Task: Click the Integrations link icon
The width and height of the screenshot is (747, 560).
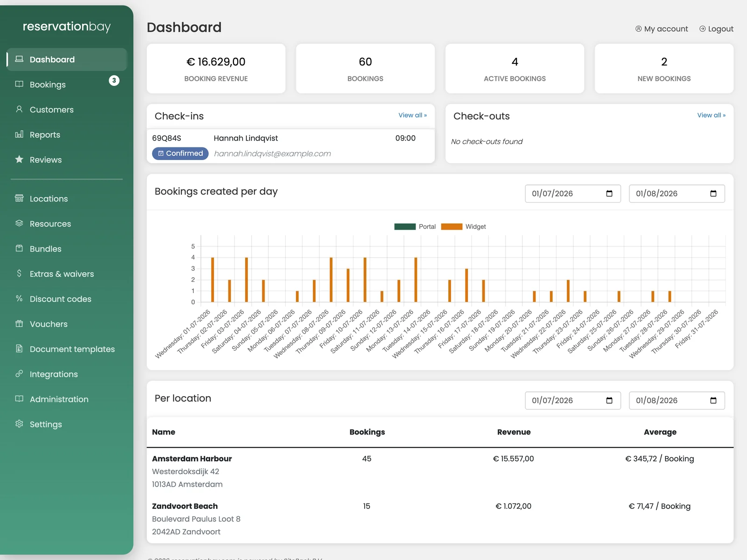Action: tap(19, 373)
